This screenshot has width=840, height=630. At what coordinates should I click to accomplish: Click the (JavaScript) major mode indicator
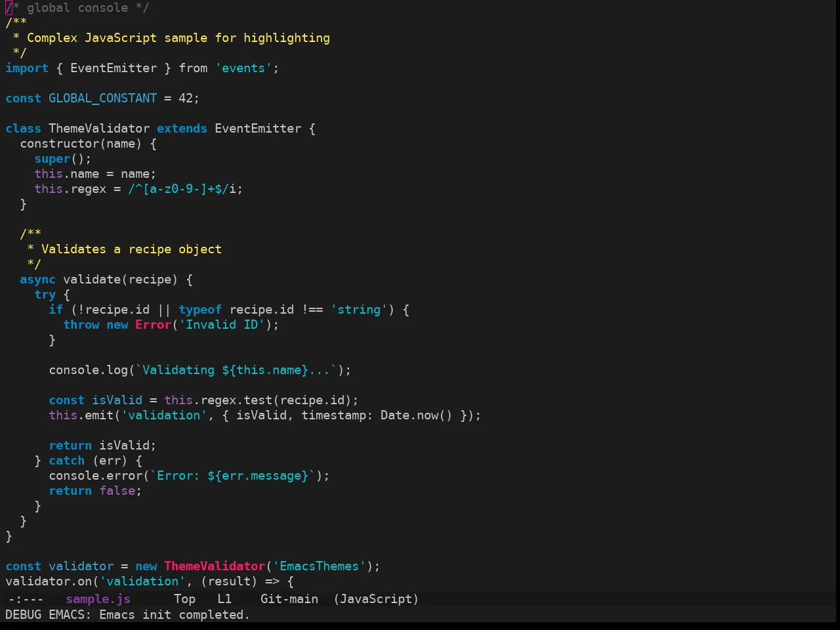[376, 599]
